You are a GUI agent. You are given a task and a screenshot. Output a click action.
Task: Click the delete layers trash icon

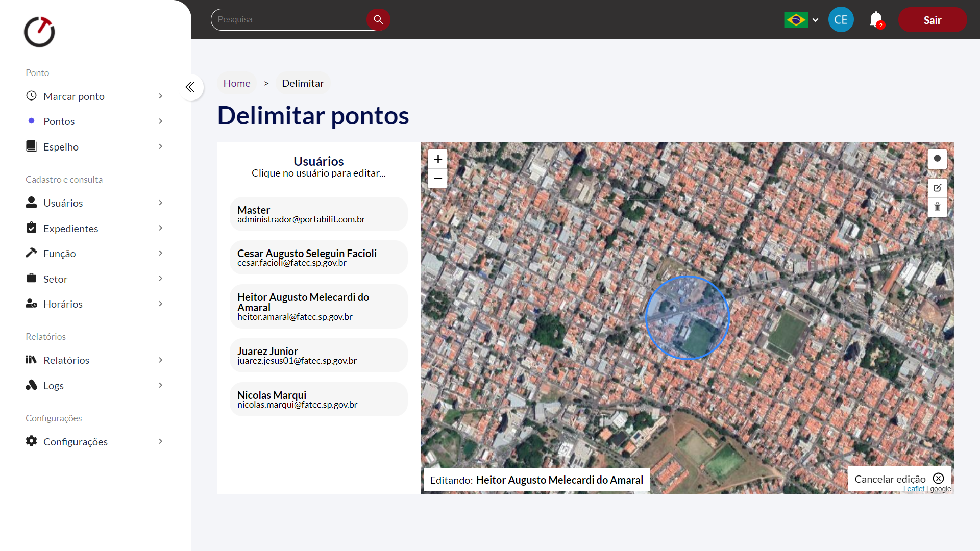click(x=937, y=207)
